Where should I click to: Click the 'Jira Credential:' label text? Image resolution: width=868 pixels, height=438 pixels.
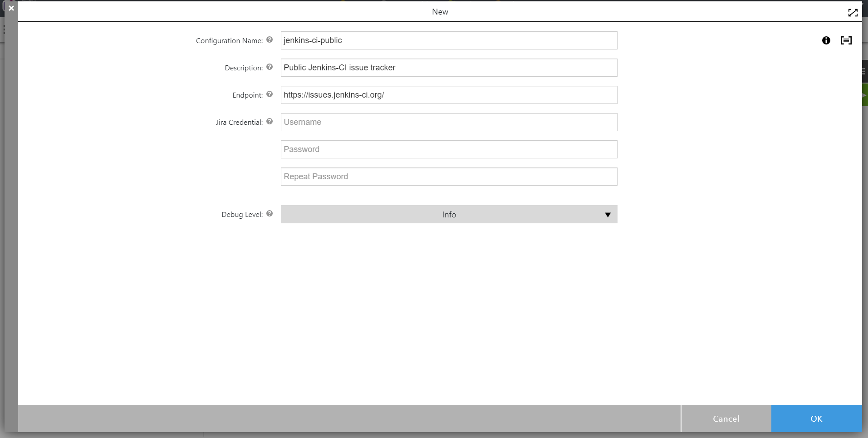239,123
